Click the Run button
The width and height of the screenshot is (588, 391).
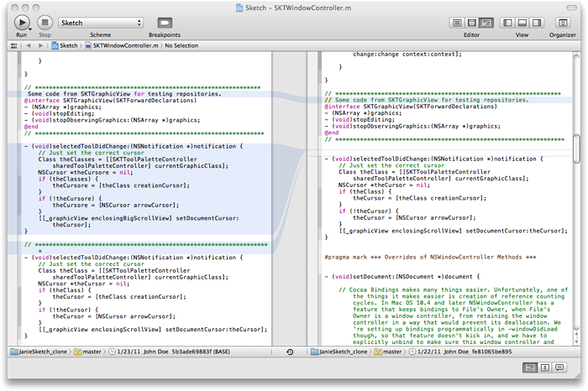click(x=22, y=23)
